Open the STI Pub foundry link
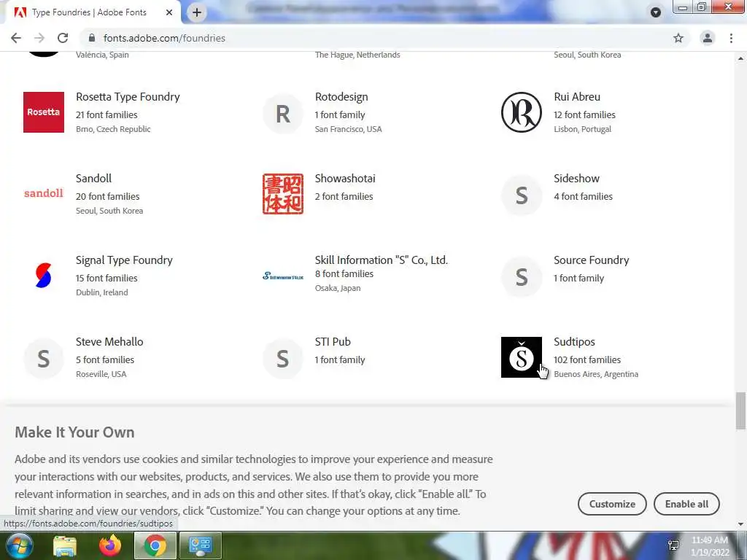The height and width of the screenshot is (560, 747). point(333,342)
